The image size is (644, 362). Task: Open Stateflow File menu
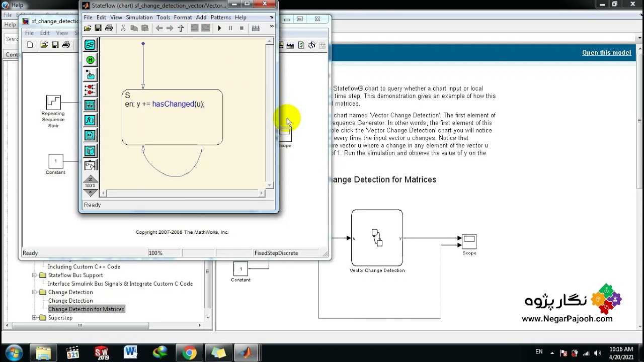(88, 17)
